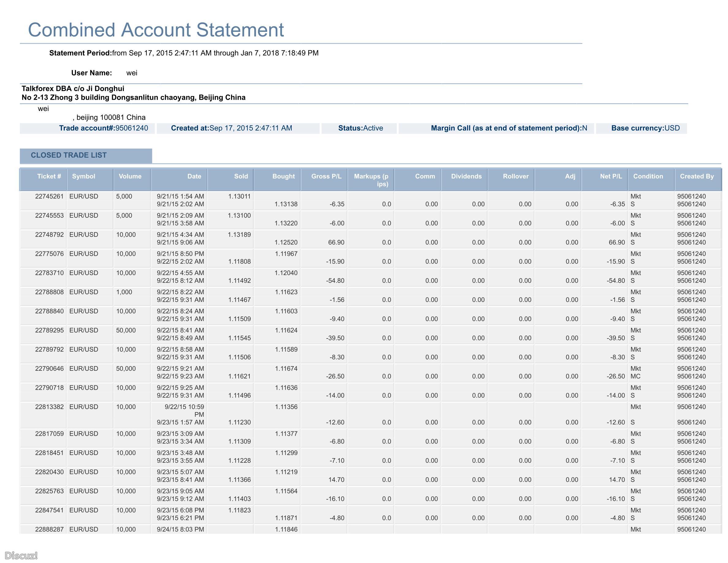Select ticket number 22745553
The image size is (728, 563).
click(49, 216)
